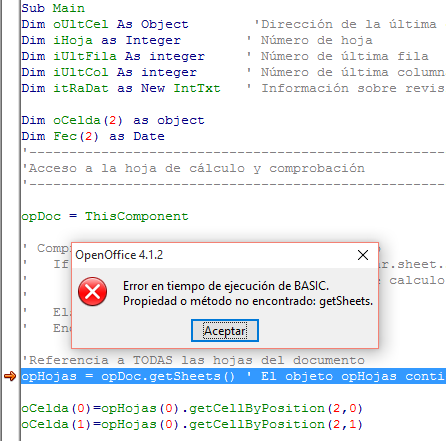Click the 'Dim Fec(2) as Date' line
This screenshot has height=443, width=446.
93,136
